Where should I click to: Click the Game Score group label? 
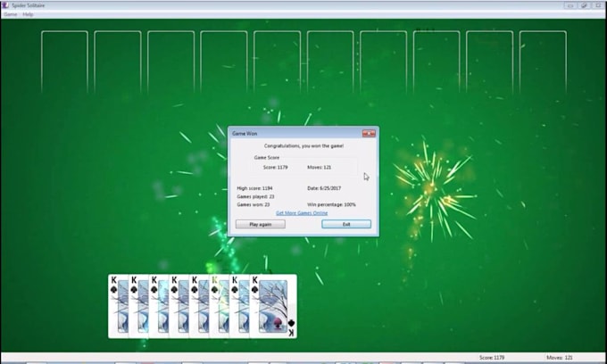[x=267, y=157]
